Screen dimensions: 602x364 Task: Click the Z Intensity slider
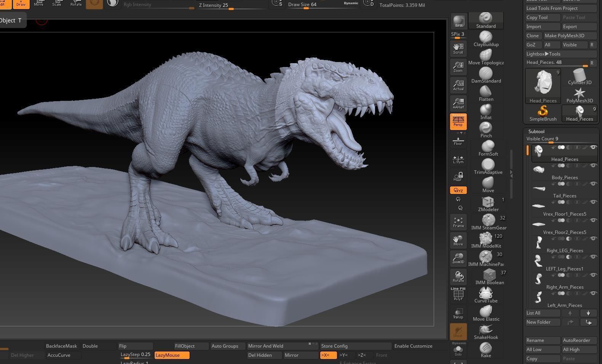click(x=233, y=6)
